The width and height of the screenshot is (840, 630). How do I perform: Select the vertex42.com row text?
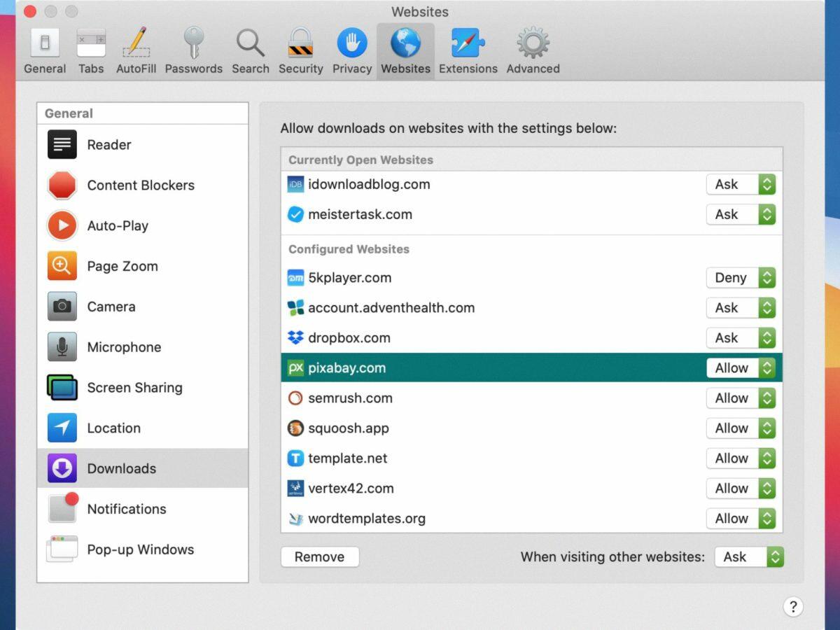(351, 489)
